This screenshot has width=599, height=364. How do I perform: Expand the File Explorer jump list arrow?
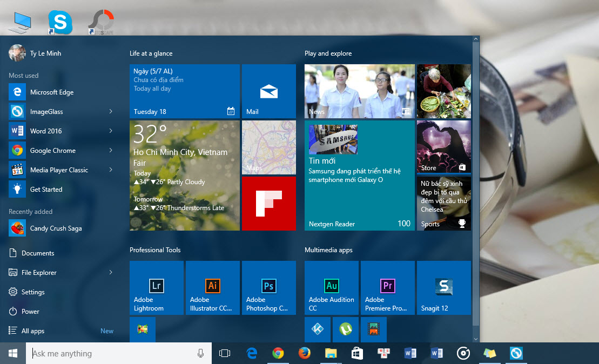pyautogui.click(x=111, y=272)
